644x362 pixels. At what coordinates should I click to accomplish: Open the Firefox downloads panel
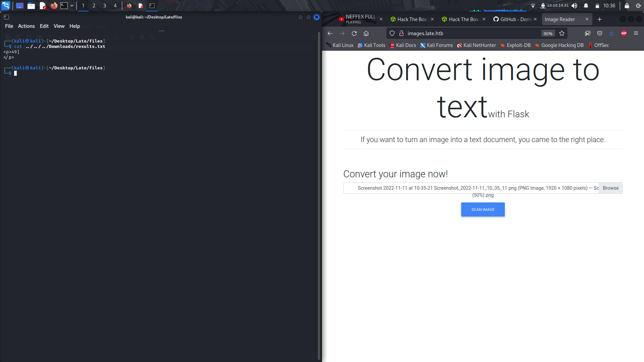pyautogui.click(x=612, y=33)
